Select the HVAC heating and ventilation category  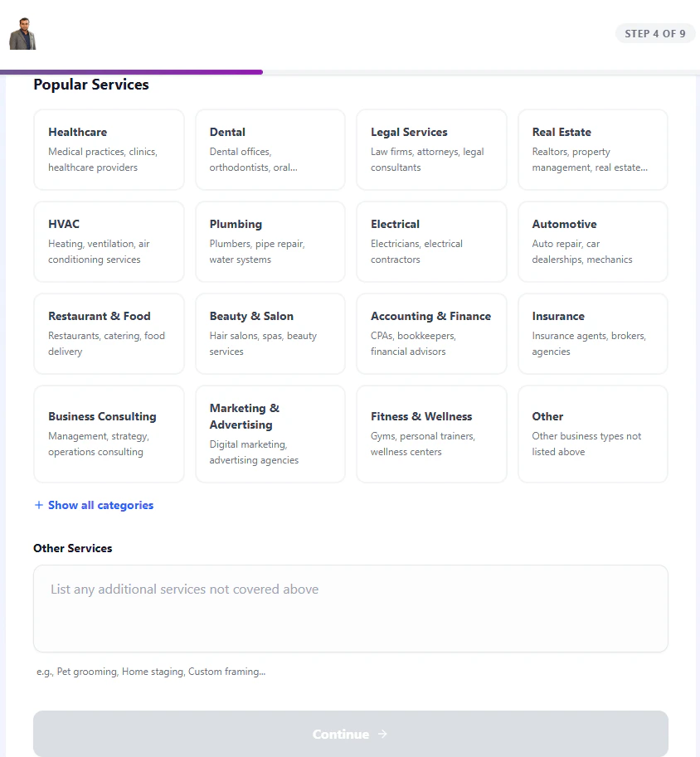[x=109, y=241]
